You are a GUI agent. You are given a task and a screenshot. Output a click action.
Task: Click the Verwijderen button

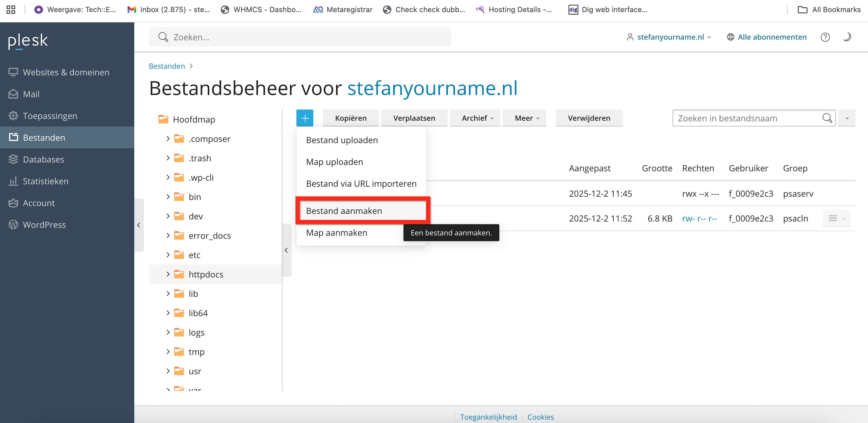pyautogui.click(x=589, y=118)
